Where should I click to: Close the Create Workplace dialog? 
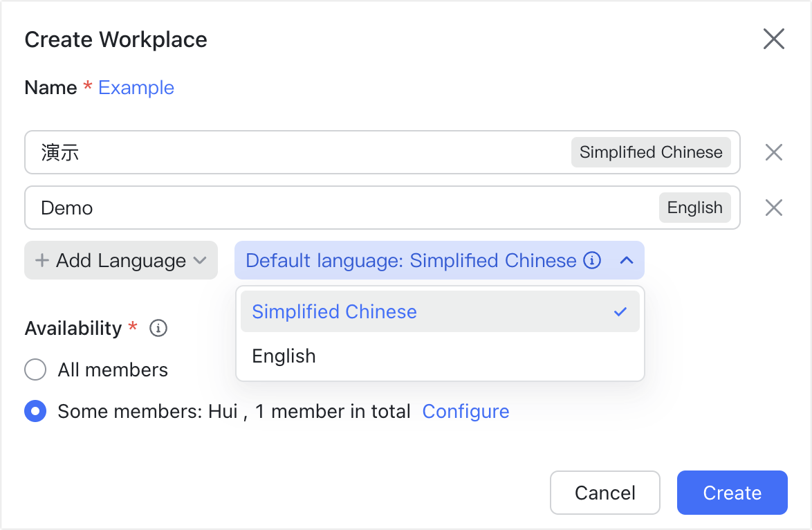point(774,39)
